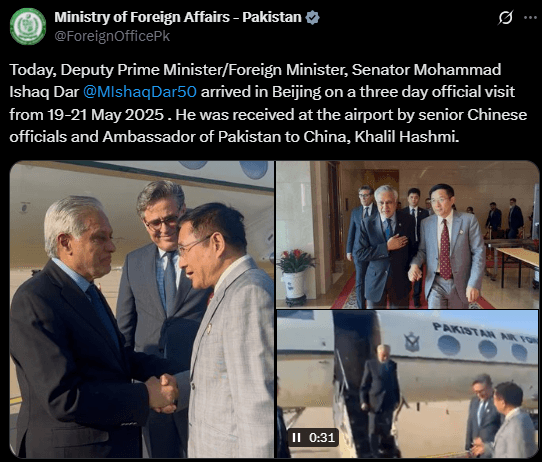Open the aircraft arrival video thumbnail
The image size is (542, 462).
point(408,384)
